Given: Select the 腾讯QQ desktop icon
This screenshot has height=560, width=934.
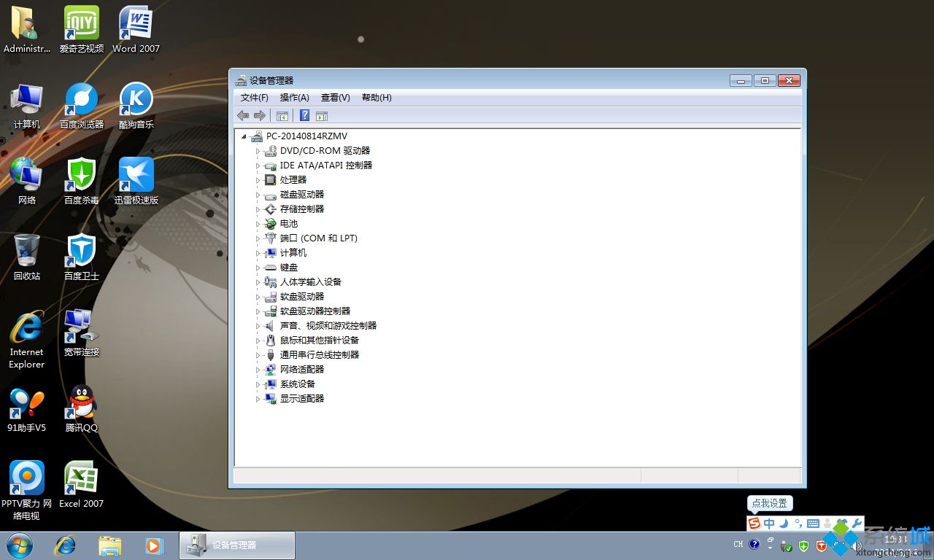Looking at the screenshot, I should pos(82,409).
